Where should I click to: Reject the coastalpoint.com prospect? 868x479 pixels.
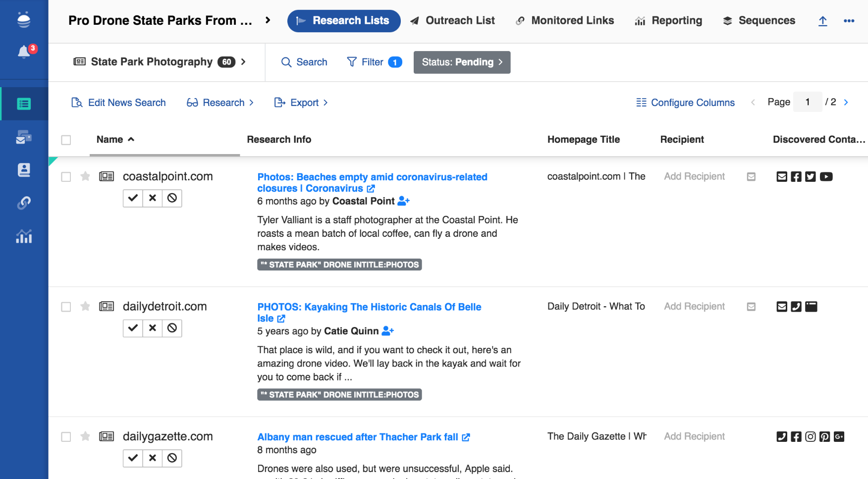[153, 198]
